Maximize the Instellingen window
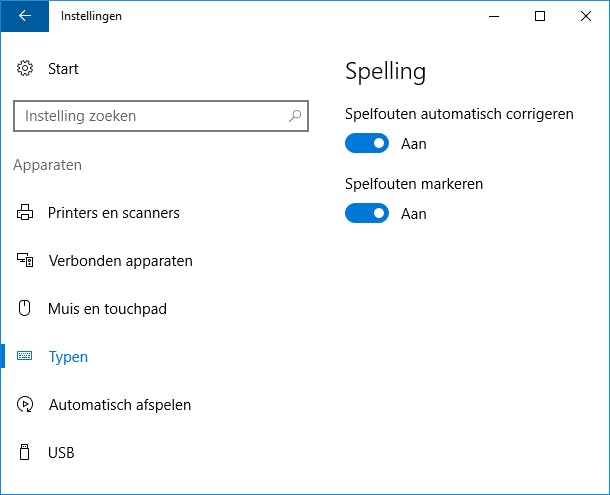 point(540,16)
